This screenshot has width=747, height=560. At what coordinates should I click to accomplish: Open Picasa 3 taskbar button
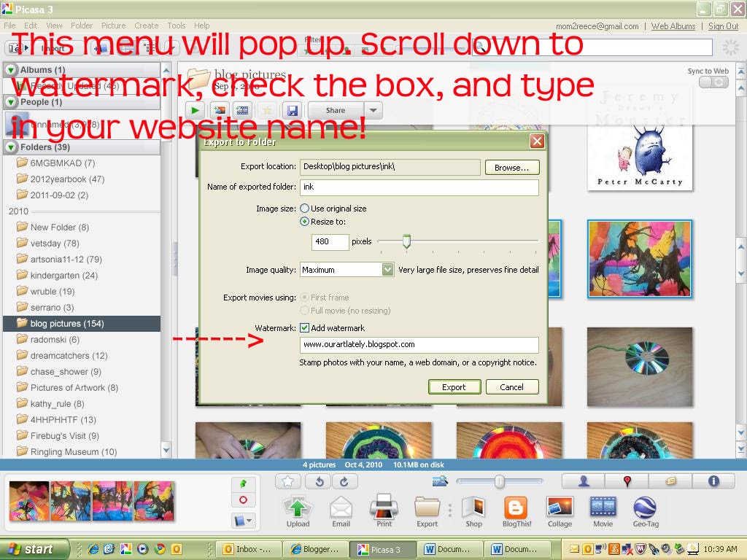[x=382, y=549]
